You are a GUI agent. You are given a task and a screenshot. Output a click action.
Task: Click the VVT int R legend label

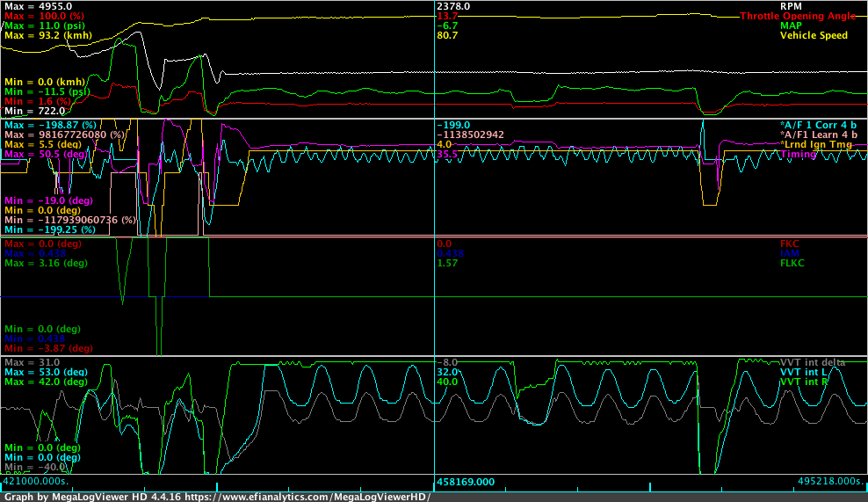tap(804, 382)
